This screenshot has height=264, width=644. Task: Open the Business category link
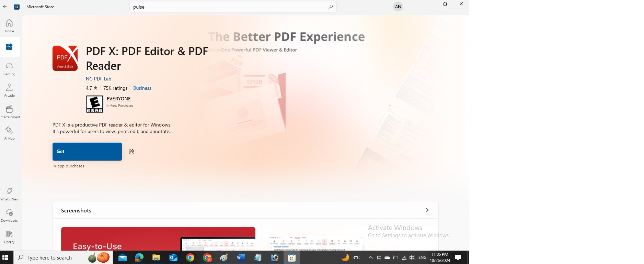pos(142,88)
